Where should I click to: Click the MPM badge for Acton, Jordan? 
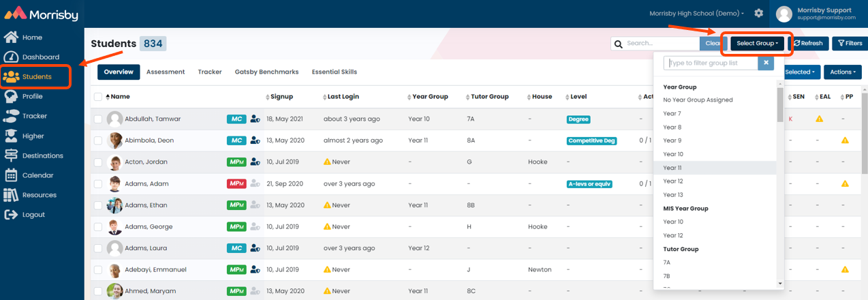point(236,162)
